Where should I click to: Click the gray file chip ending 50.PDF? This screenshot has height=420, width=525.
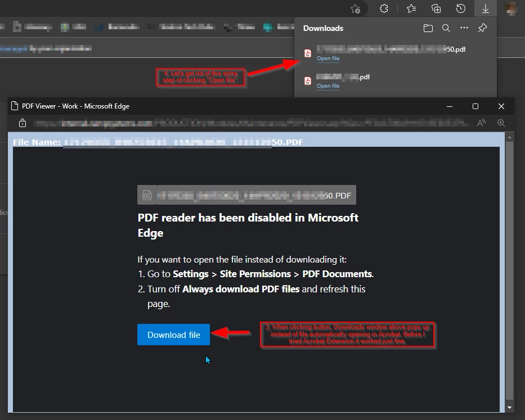[x=247, y=195]
